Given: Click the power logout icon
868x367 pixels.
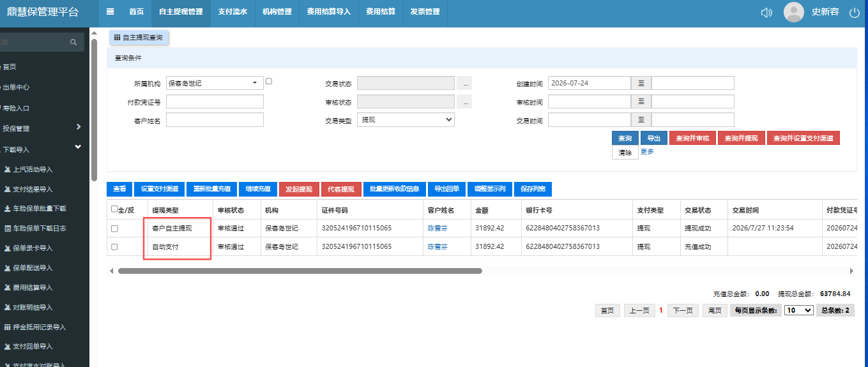Looking at the screenshot, I should point(855,12).
